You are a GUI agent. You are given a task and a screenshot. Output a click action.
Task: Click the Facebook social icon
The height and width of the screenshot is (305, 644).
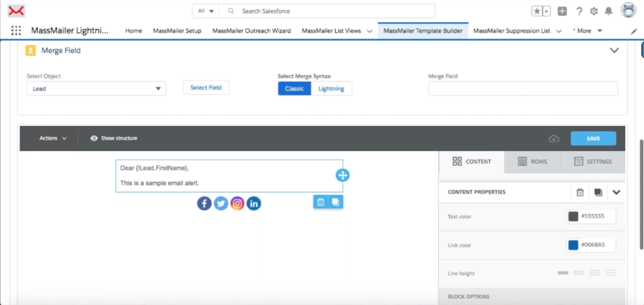[x=204, y=203]
